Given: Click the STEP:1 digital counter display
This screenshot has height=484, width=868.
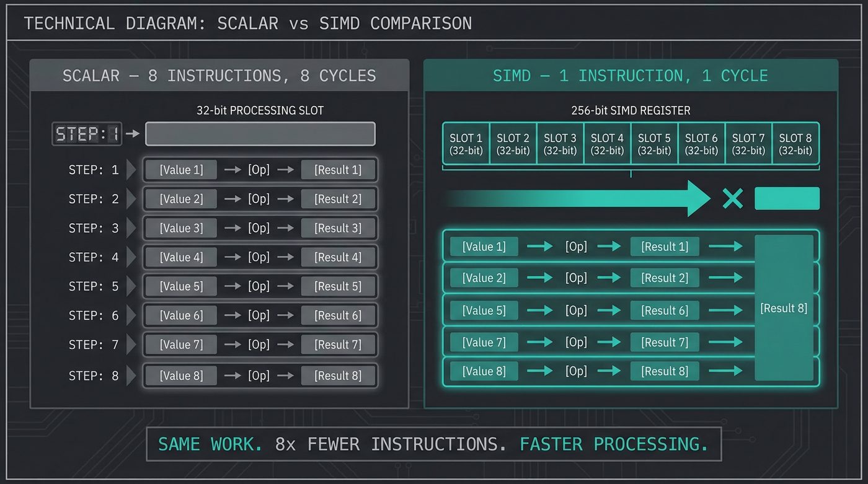Looking at the screenshot, I should tap(87, 133).
